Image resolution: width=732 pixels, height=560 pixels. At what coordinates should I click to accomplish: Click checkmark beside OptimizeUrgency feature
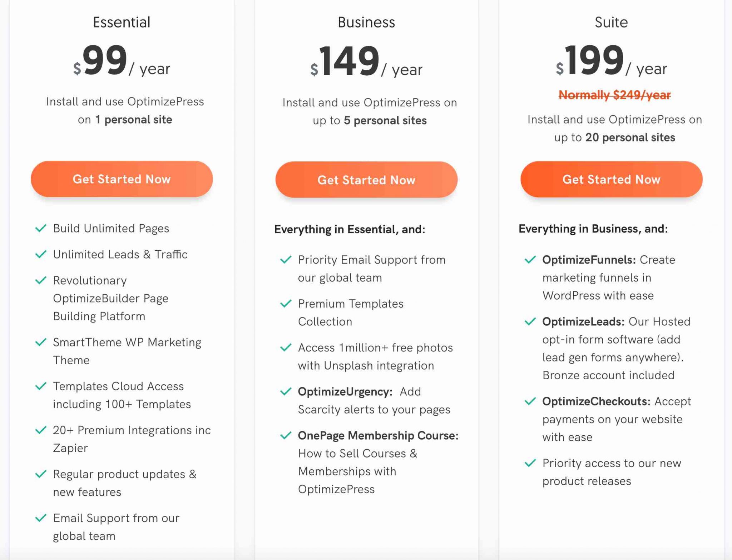pos(286,391)
